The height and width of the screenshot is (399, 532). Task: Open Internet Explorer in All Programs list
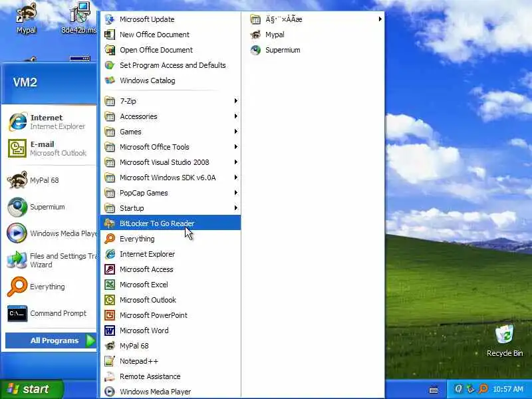coord(170,254)
